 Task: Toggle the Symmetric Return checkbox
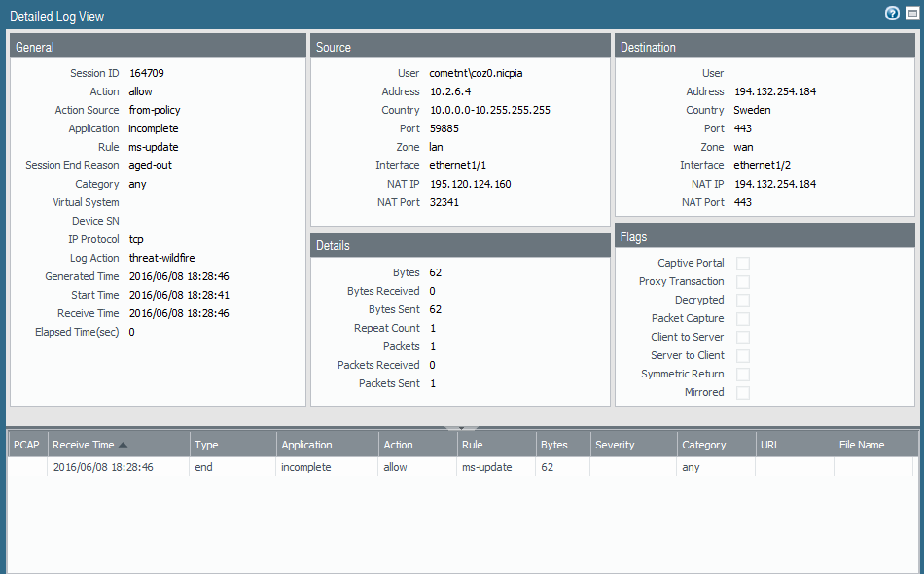743,375
